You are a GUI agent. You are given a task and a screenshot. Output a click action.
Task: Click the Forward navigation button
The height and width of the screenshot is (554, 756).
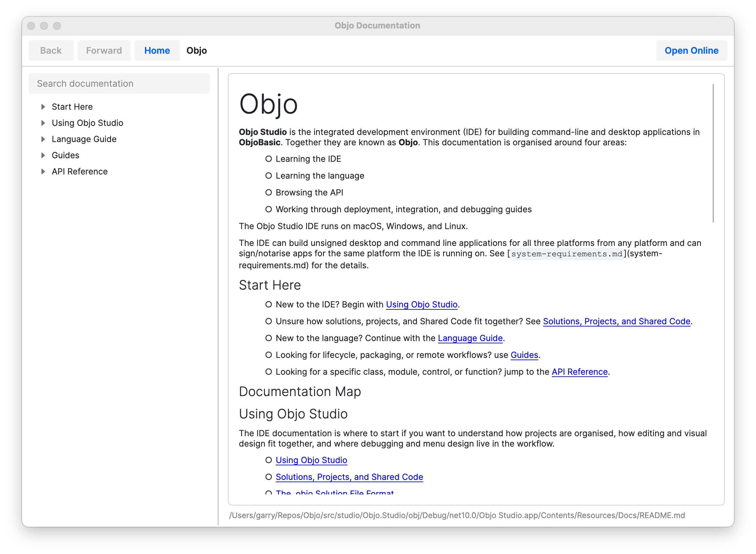[104, 50]
